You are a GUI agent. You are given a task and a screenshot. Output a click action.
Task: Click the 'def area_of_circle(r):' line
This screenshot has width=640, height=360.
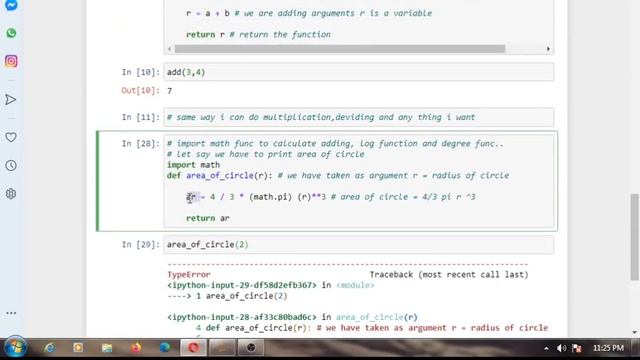click(x=220, y=176)
